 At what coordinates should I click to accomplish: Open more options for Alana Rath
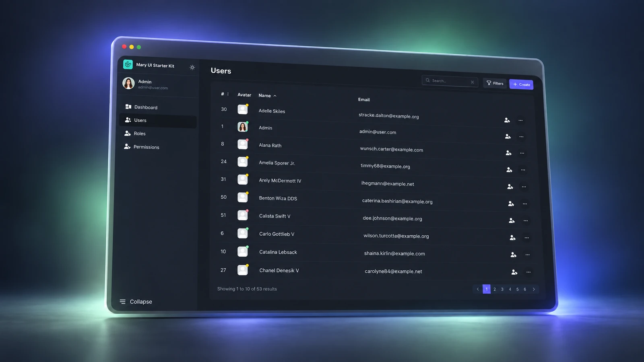[x=522, y=153]
